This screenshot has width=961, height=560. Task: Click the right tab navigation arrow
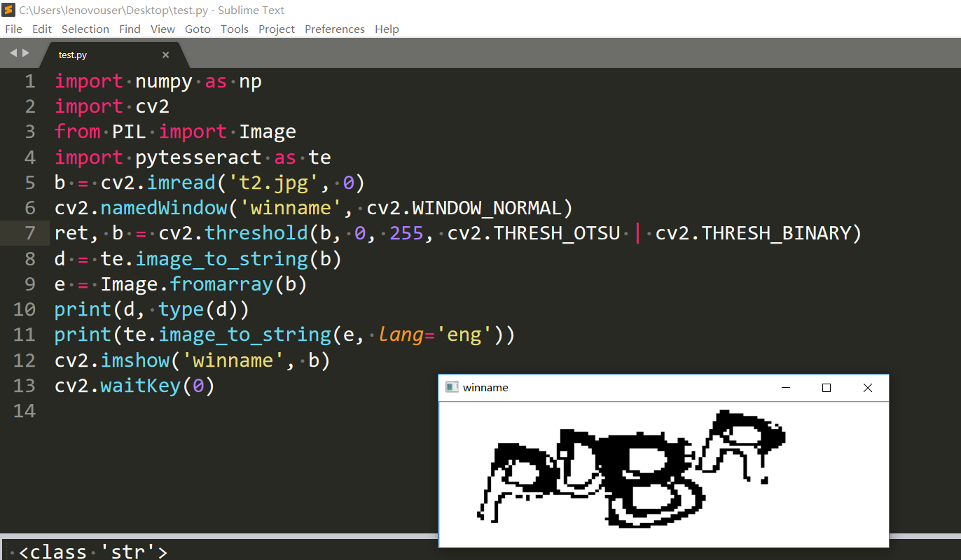(x=26, y=53)
